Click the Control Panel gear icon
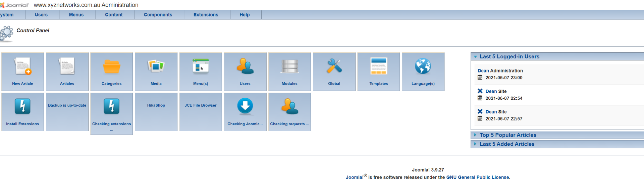This screenshot has width=644, height=196. pyautogui.click(x=6, y=34)
